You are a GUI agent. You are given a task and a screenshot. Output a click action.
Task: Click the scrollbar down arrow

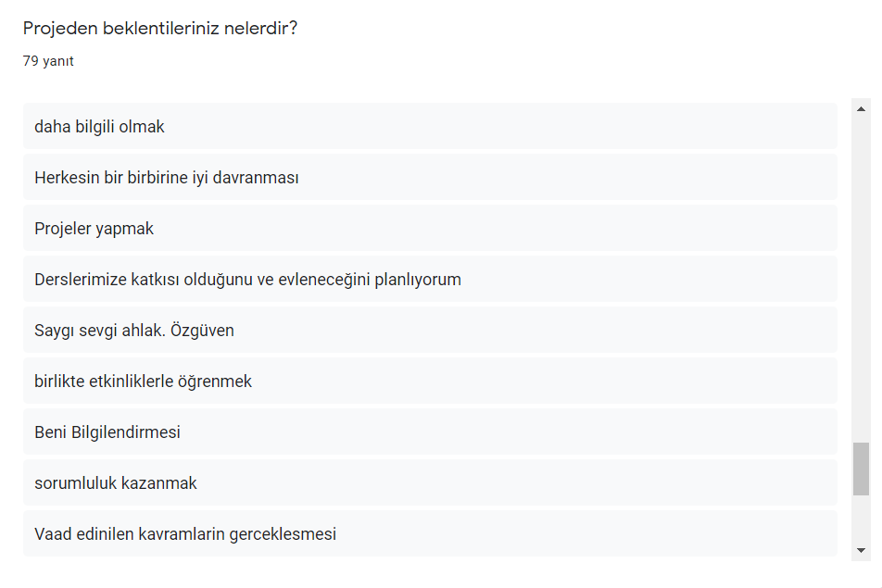point(861,550)
